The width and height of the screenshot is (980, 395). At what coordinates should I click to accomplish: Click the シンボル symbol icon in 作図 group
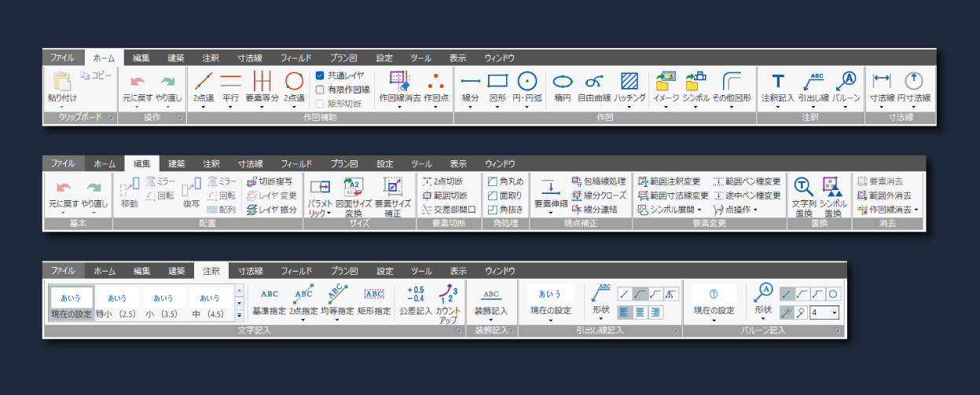click(x=696, y=79)
